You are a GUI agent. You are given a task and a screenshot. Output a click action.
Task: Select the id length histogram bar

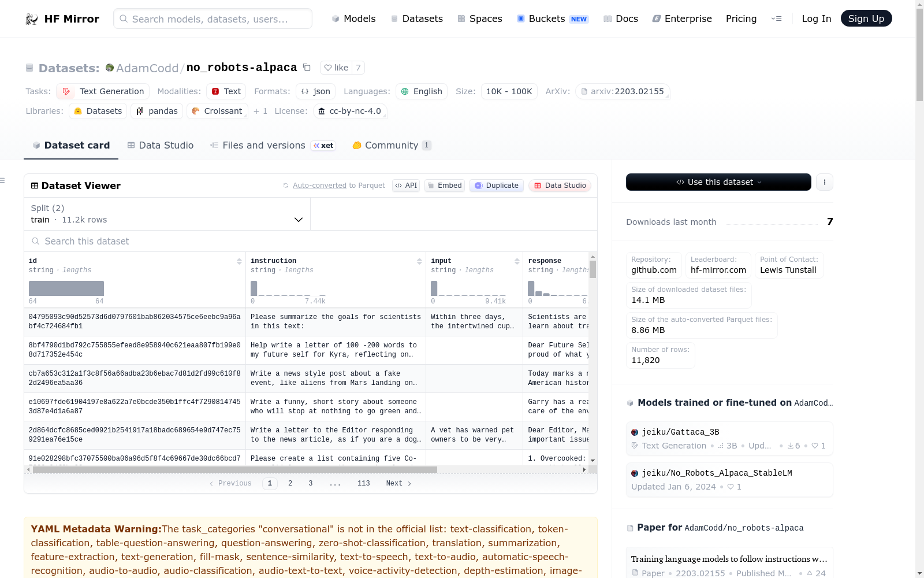pos(66,288)
